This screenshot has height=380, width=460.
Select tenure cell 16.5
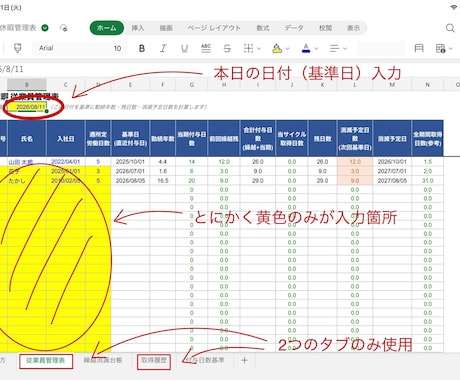163,181
